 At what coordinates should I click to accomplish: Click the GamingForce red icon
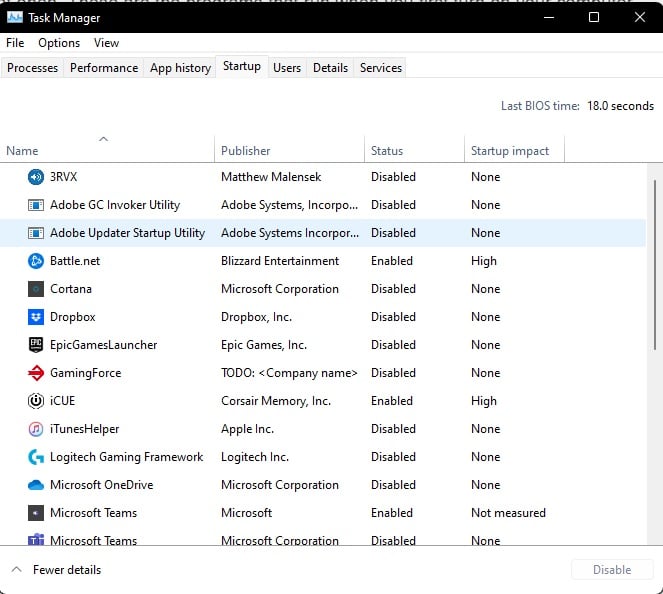click(36, 373)
